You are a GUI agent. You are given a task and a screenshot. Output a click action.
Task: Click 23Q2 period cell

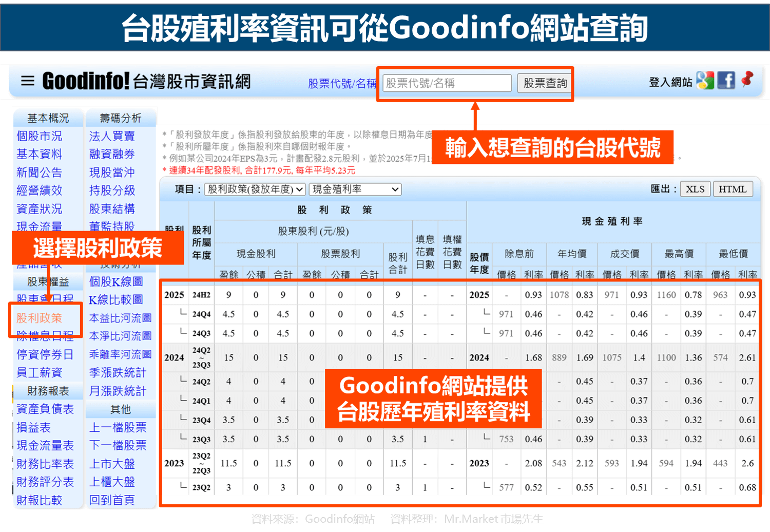coord(201,487)
